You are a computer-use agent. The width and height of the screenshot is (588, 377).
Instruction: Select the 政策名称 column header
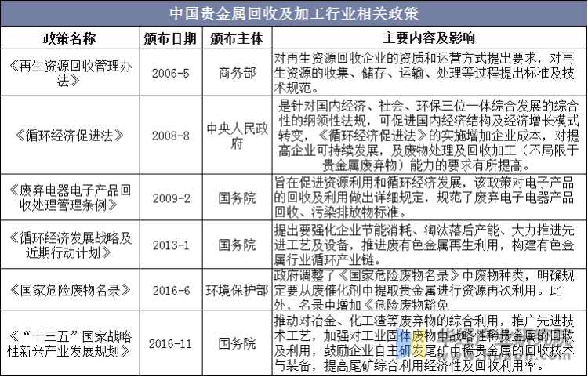click(x=69, y=38)
